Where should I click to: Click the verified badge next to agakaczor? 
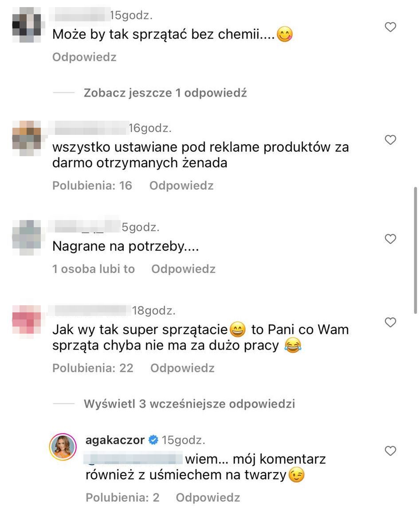(x=153, y=440)
